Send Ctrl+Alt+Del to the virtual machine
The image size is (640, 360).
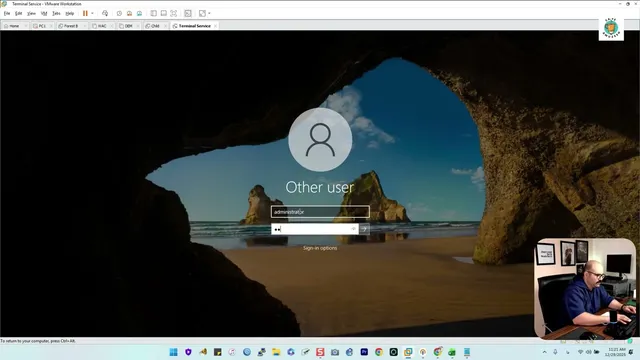[x=105, y=13]
